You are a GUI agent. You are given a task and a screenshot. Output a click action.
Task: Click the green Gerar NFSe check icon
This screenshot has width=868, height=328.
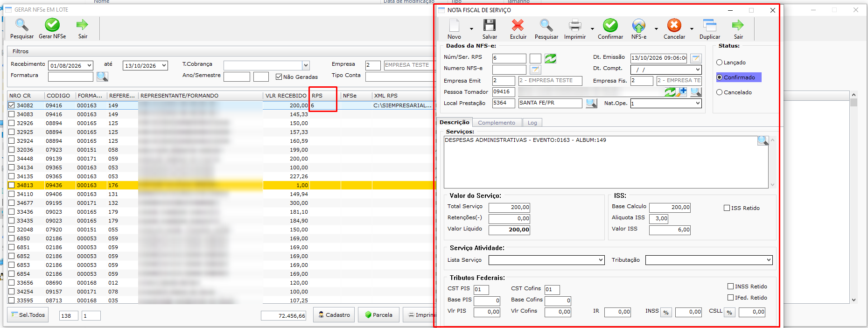tap(52, 25)
